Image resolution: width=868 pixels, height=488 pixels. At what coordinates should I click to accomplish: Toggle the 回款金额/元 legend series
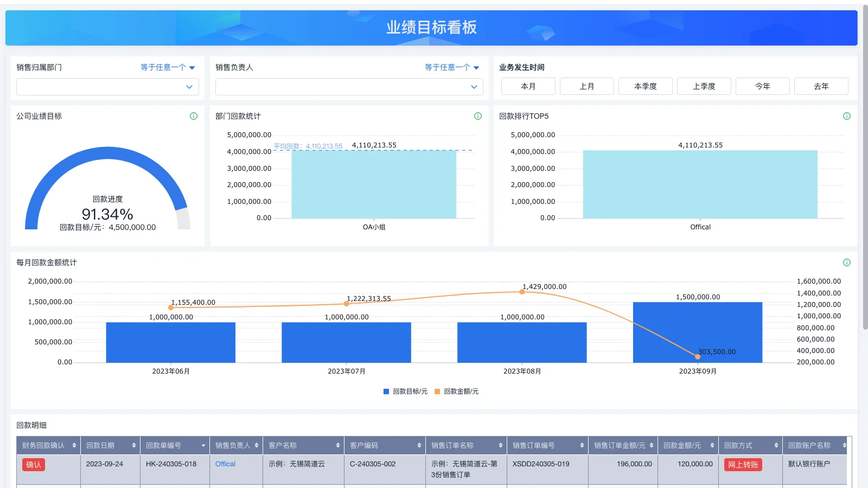pos(457,391)
